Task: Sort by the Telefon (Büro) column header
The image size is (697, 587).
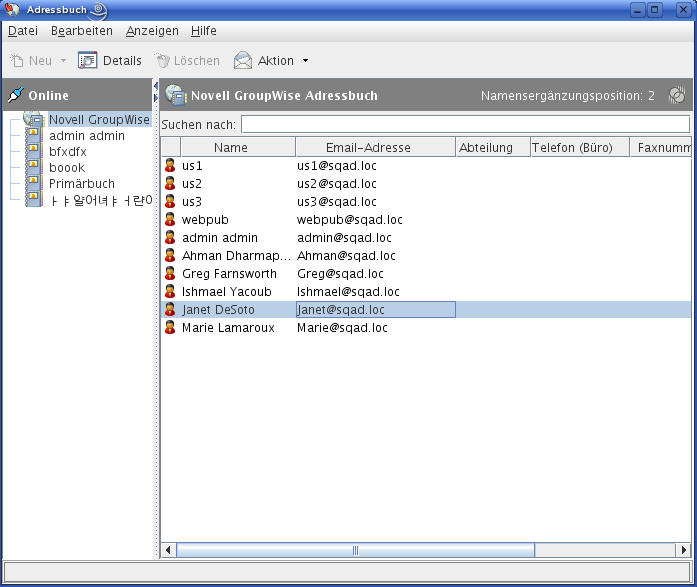Action: 580,147
